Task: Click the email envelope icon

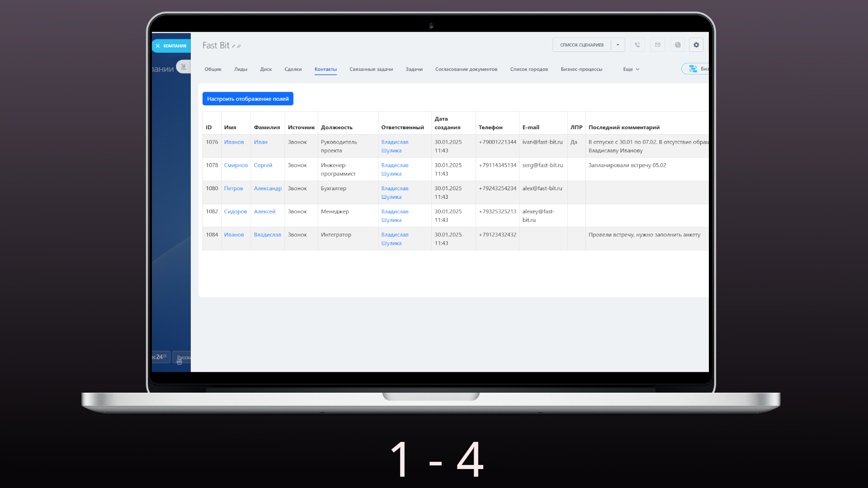Action: [658, 45]
